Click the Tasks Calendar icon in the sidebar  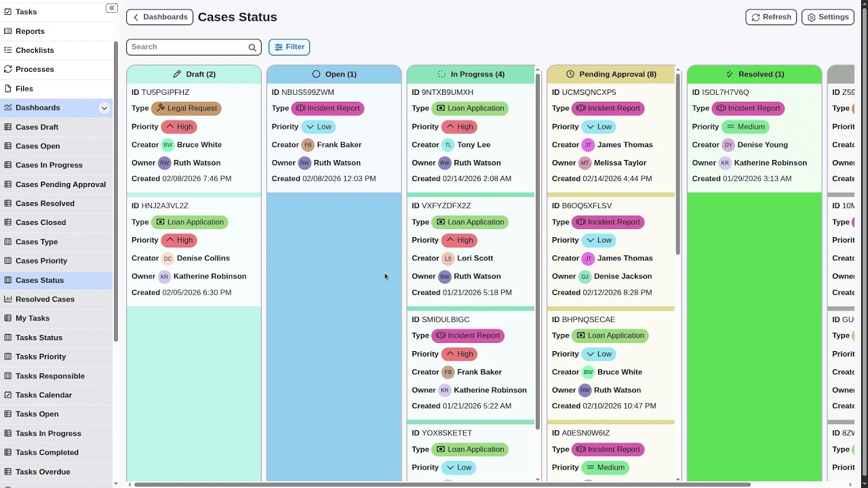(x=8, y=395)
